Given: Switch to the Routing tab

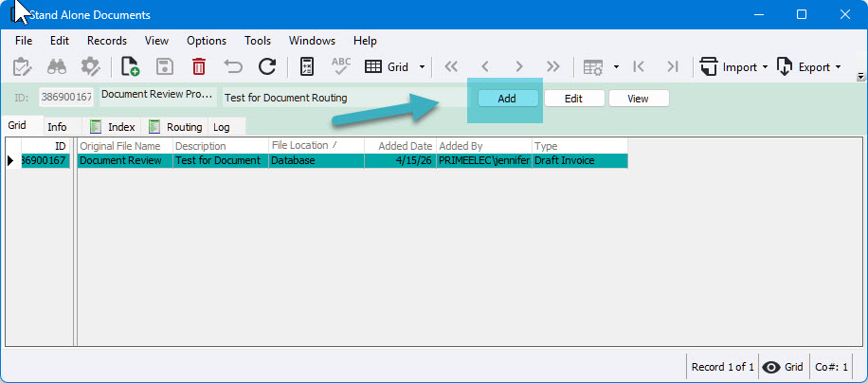Looking at the screenshot, I should [x=177, y=127].
